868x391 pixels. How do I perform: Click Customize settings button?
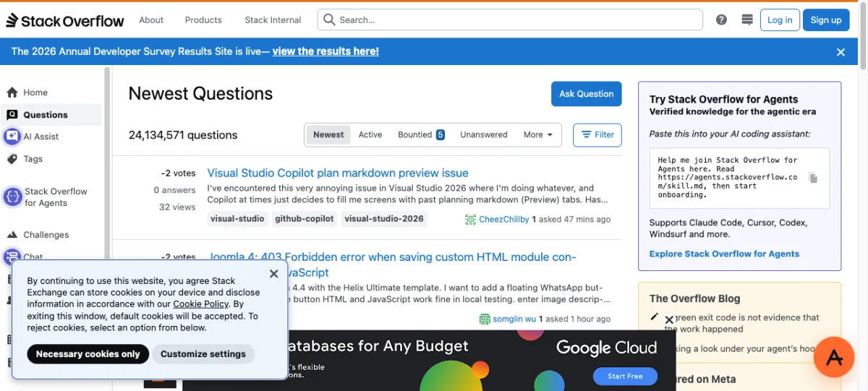pyautogui.click(x=203, y=354)
